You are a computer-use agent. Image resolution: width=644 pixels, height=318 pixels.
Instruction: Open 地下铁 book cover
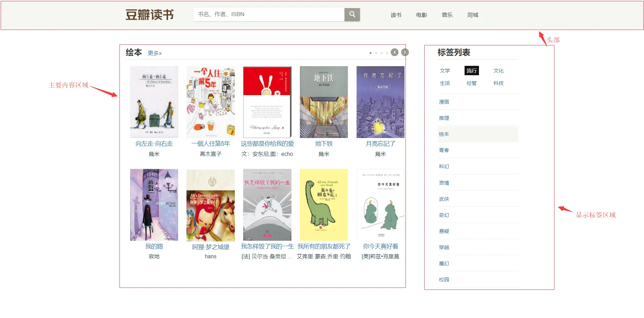point(324,102)
